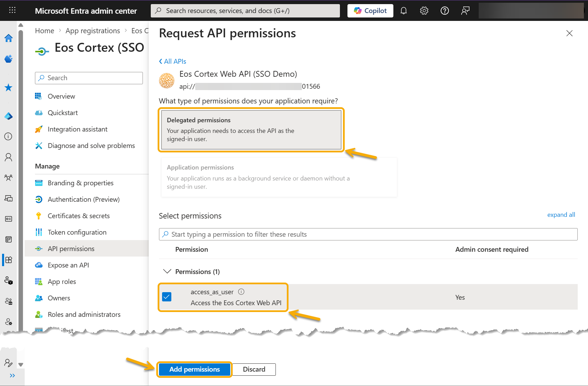The image size is (588, 386).
Task: Click the App roles icon
Action: coord(39,282)
